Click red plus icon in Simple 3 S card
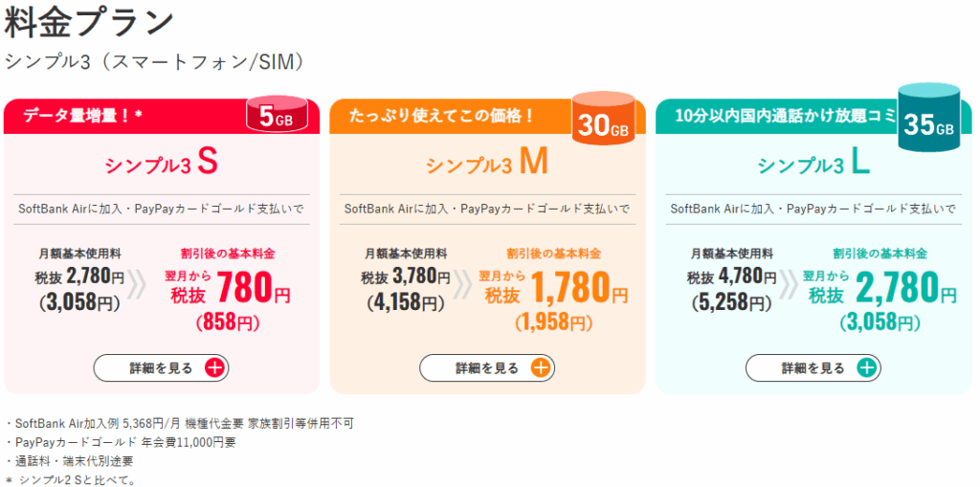980x487 pixels. coord(214,367)
